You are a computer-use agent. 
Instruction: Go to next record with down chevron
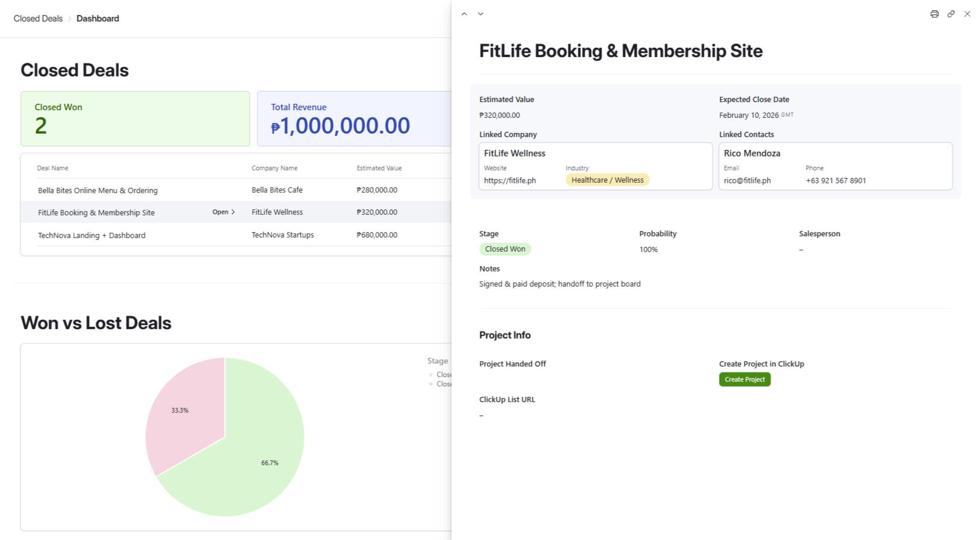point(480,14)
